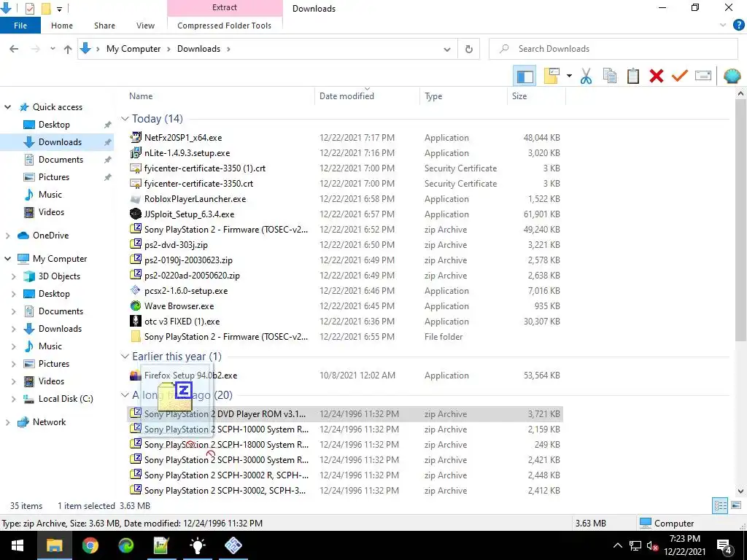The image size is (747, 560).
Task: Click the scrollbar up arrow
Action: pos(740,94)
